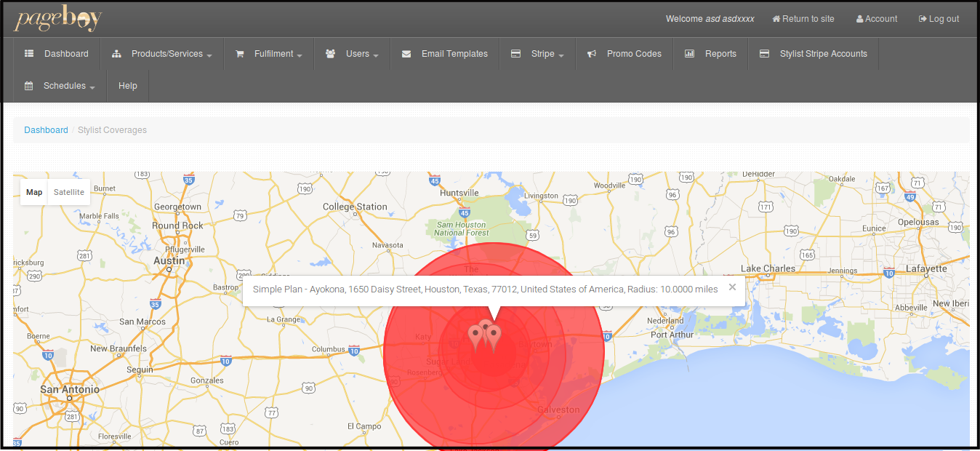This screenshot has width=980, height=451.
Task: Click the Stylist Stripe Accounts card icon
Action: point(765,54)
